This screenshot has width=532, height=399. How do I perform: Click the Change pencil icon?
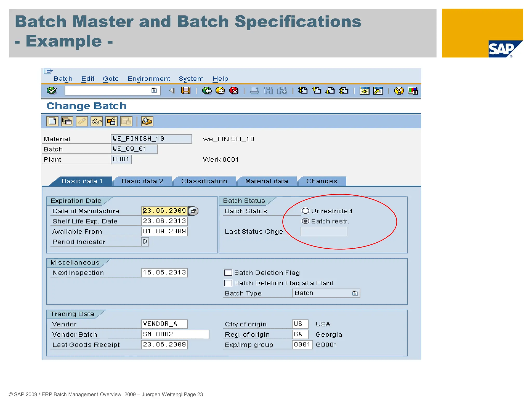click(x=82, y=121)
